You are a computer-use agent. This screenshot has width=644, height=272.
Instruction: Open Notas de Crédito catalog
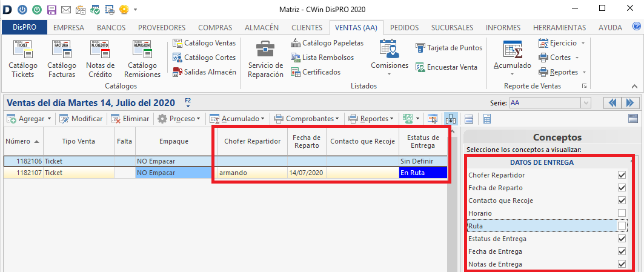coord(100,59)
